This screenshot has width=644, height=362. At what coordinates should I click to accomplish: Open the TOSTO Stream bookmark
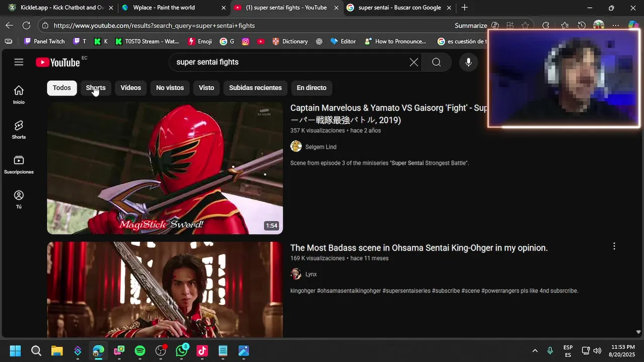(x=147, y=41)
